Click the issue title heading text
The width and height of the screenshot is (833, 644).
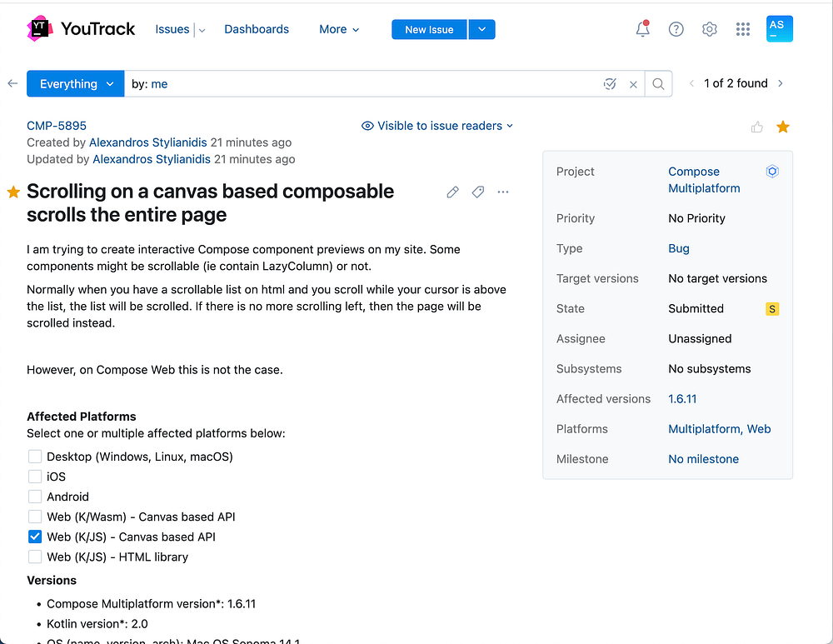(211, 203)
